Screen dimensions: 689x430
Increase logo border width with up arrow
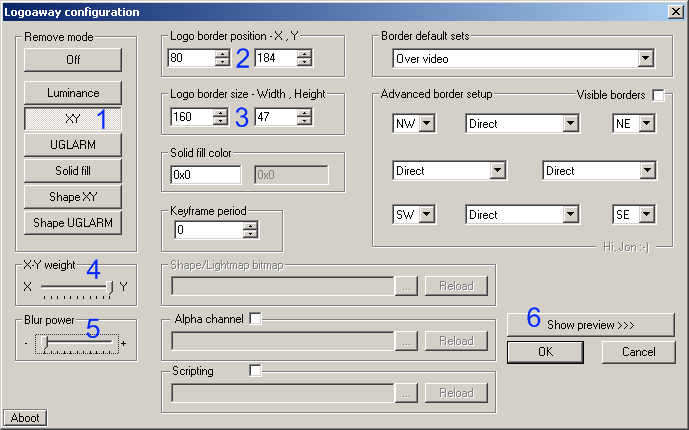coord(221,112)
